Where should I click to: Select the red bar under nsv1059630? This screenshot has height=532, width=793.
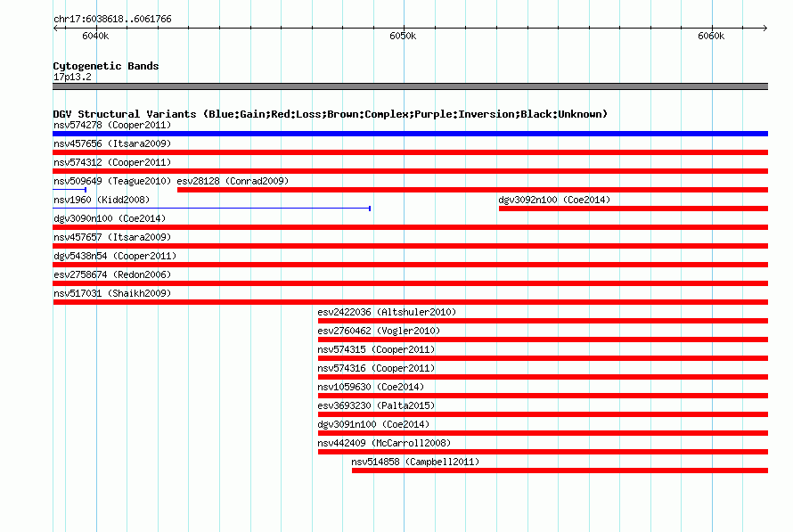click(x=544, y=396)
